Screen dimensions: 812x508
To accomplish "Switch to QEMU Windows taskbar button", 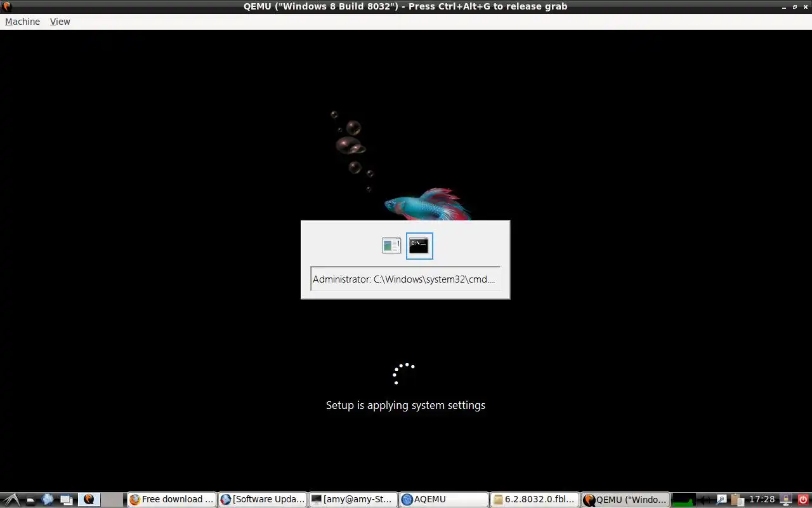I will pyautogui.click(x=625, y=500).
